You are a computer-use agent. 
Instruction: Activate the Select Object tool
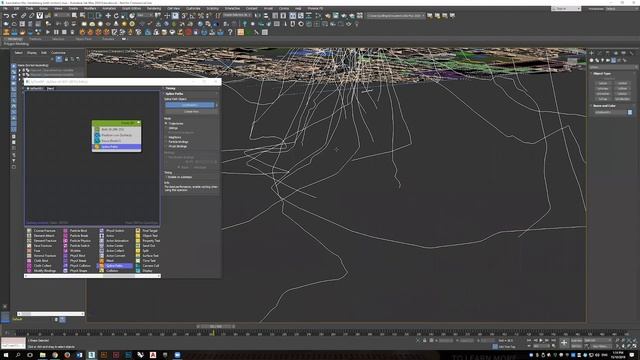tap(74, 16)
